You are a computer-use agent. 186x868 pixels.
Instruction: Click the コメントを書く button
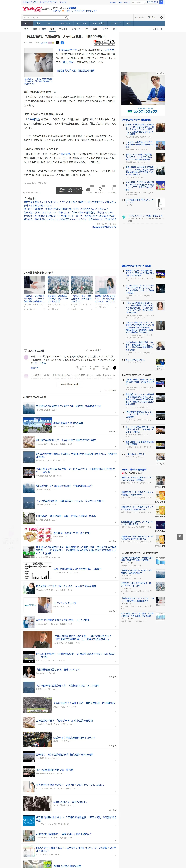click(93, 350)
